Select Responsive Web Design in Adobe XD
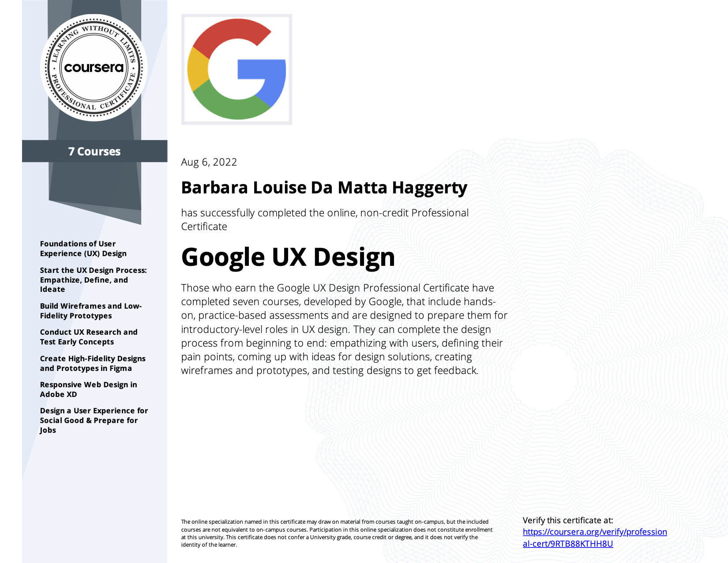Screen dimensions: 728x563 pos(88,389)
